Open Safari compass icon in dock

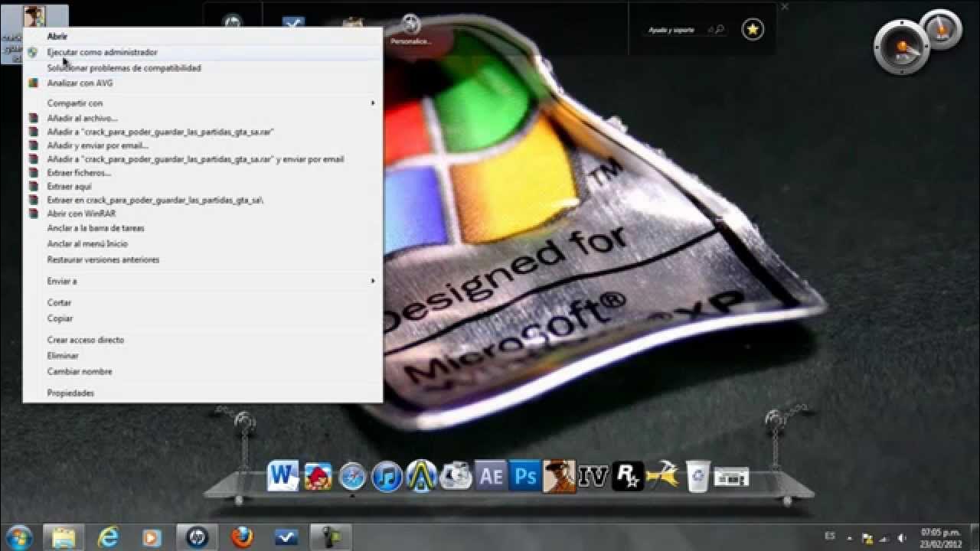click(352, 477)
